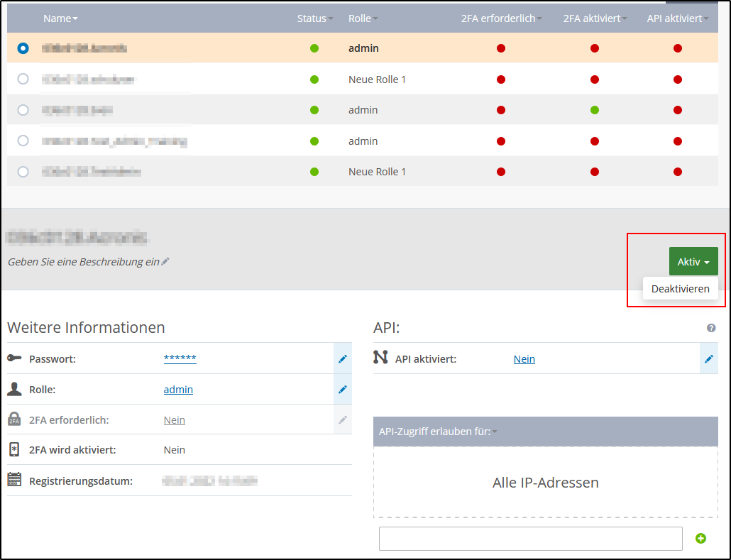Click the Nein link for API aktiviert
731x560 pixels.
click(x=524, y=359)
